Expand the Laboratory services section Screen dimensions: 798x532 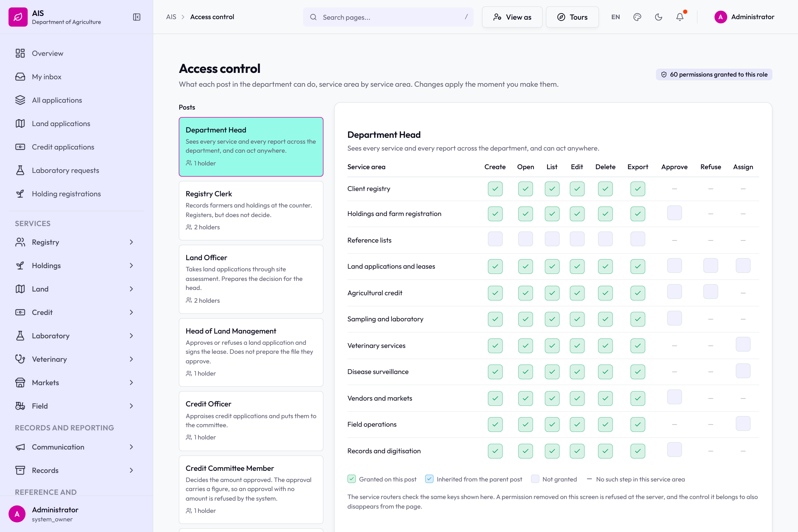pyautogui.click(x=76, y=336)
